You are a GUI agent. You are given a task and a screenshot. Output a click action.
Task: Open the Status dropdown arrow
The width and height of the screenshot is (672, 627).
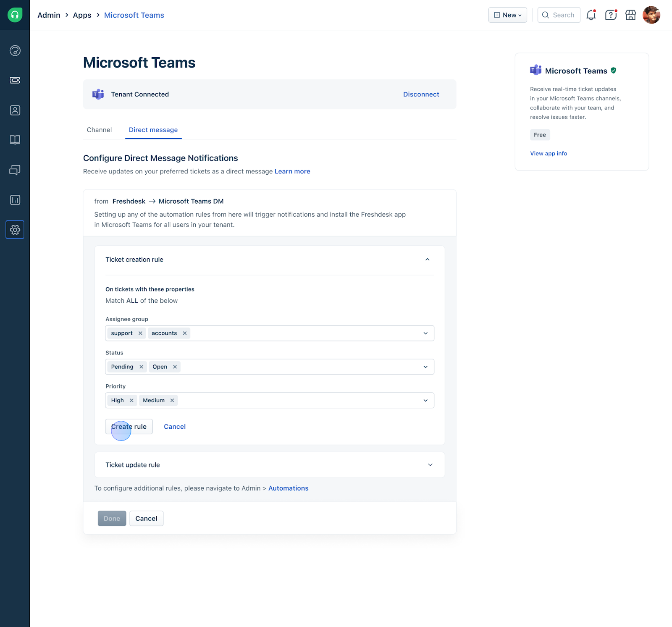click(x=425, y=367)
